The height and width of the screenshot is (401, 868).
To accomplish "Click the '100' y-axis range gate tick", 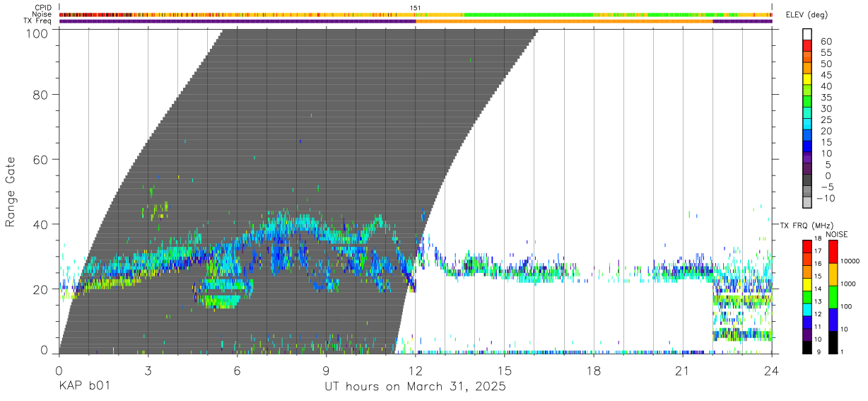I will [38, 33].
